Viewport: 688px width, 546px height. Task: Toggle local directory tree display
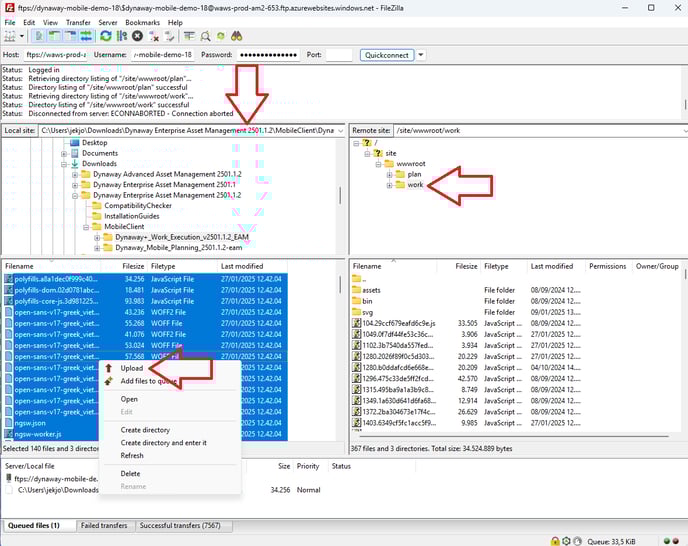(x=54, y=36)
